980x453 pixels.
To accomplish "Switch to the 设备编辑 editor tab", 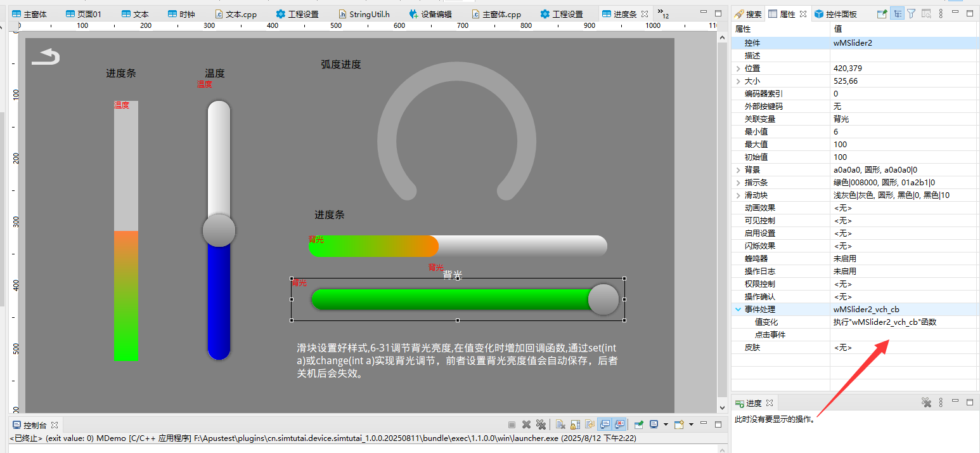I will (x=430, y=14).
